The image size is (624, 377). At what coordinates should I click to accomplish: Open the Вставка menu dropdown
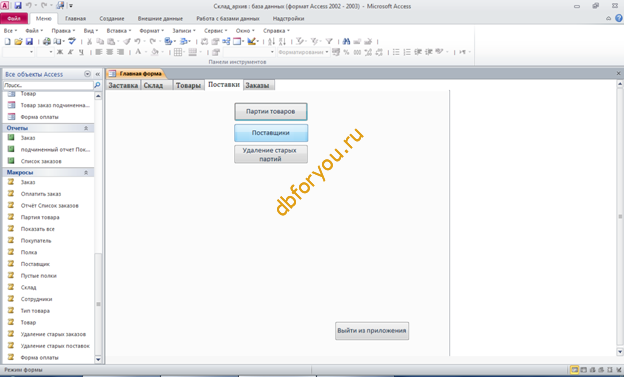tap(118, 31)
